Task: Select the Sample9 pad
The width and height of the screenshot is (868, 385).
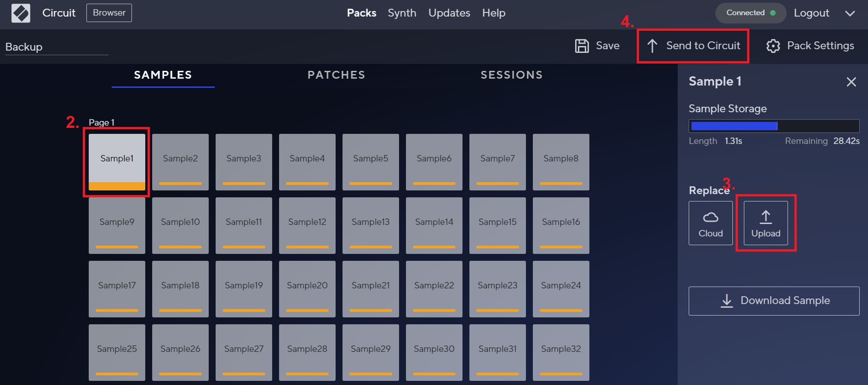Action: point(117,225)
